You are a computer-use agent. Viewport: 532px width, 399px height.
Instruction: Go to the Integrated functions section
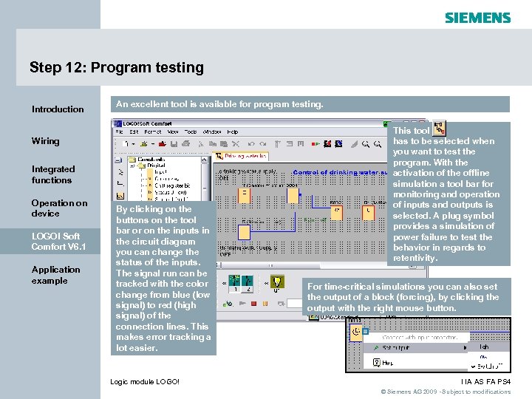(x=53, y=174)
